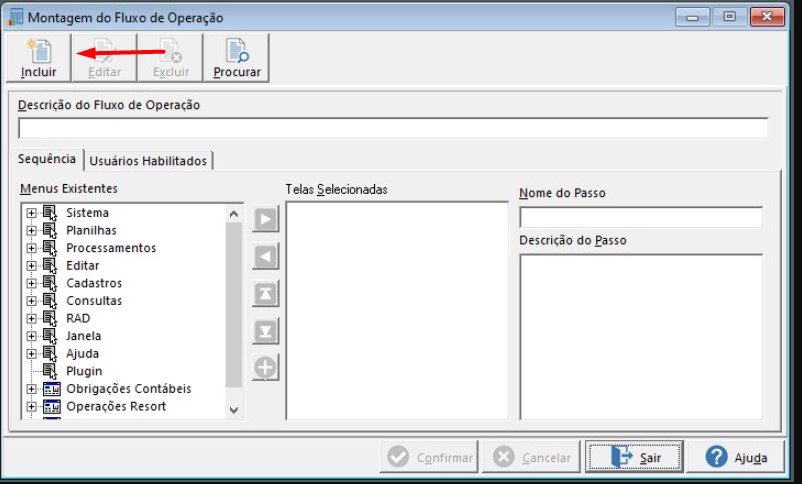This screenshot has width=802, height=484.
Task: Click the menu list scroll down arrow
Action: click(234, 410)
